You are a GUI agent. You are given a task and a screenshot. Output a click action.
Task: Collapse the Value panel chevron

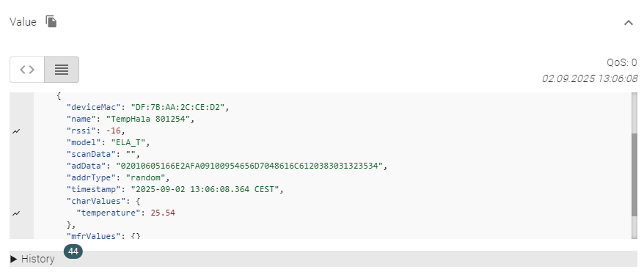click(x=629, y=23)
